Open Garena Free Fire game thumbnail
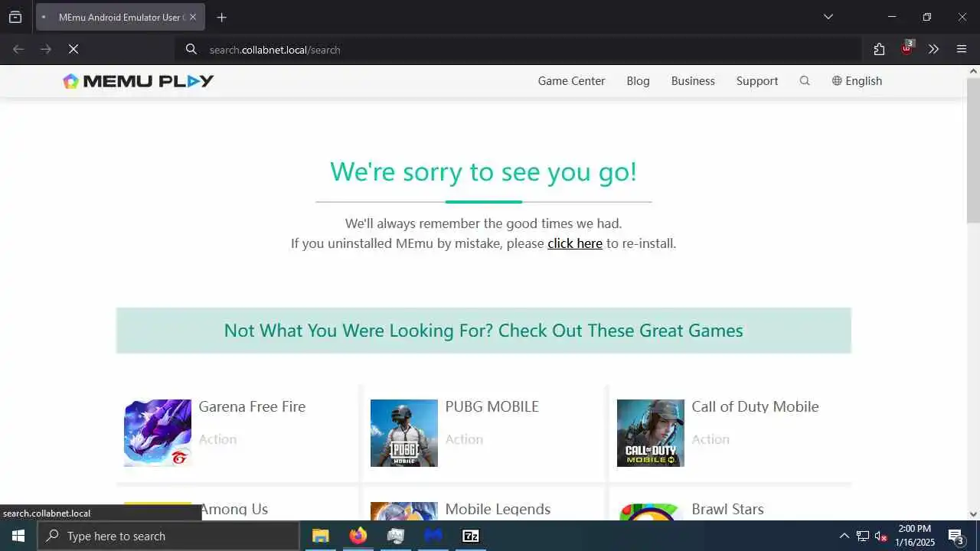This screenshot has height=551, width=980. 158,433
